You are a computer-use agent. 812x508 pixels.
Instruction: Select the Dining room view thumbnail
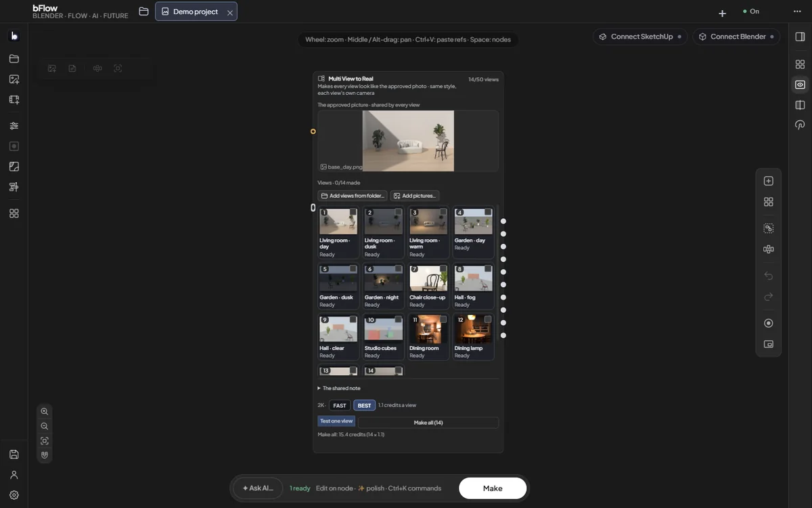[x=428, y=329]
